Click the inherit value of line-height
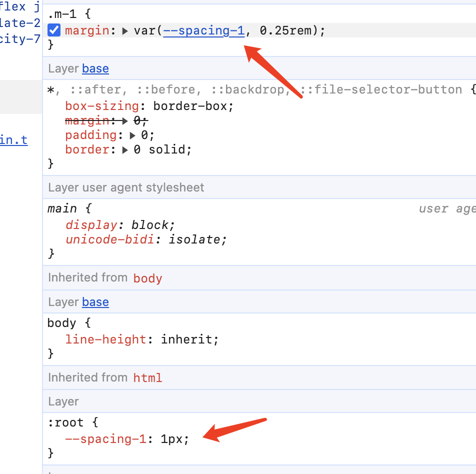Image resolution: width=476 pixels, height=474 pixels. (186, 339)
